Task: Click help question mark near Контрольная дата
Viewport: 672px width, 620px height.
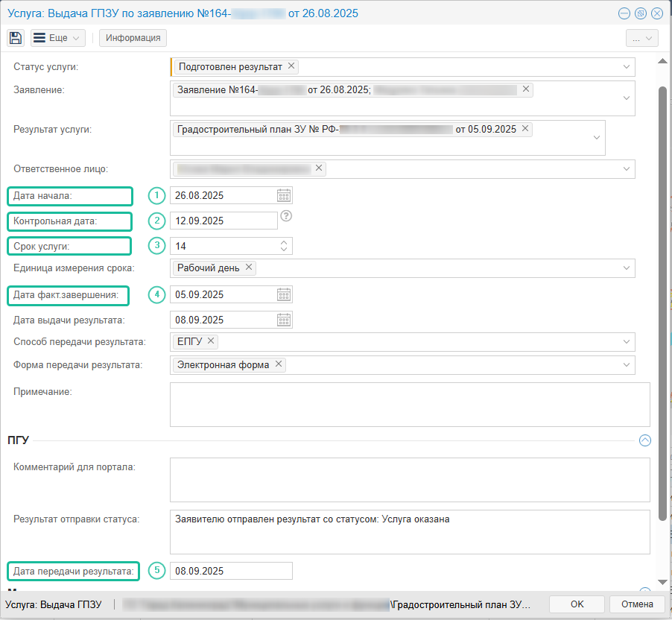Action: [285, 217]
